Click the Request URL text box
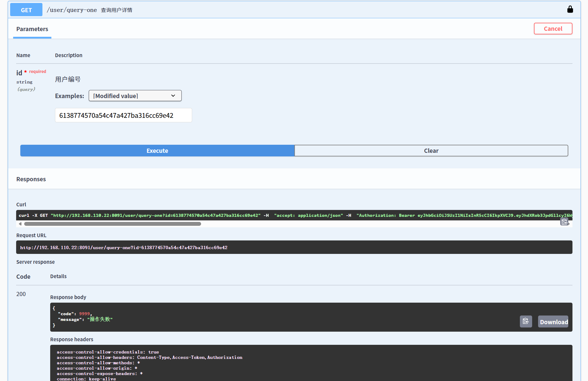Viewport: 588px width, 381px height. coord(294,247)
